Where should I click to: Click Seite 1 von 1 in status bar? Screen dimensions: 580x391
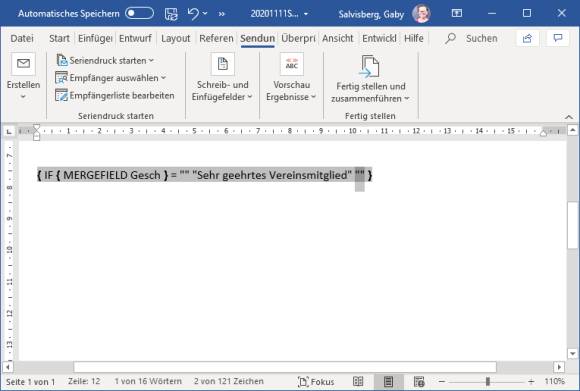tap(30, 381)
